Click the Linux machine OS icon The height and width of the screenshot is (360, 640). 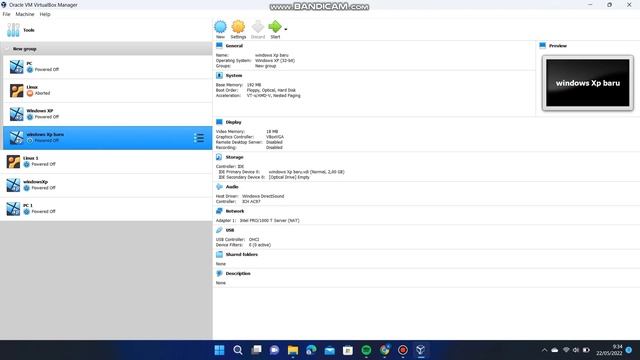coord(16,90)
